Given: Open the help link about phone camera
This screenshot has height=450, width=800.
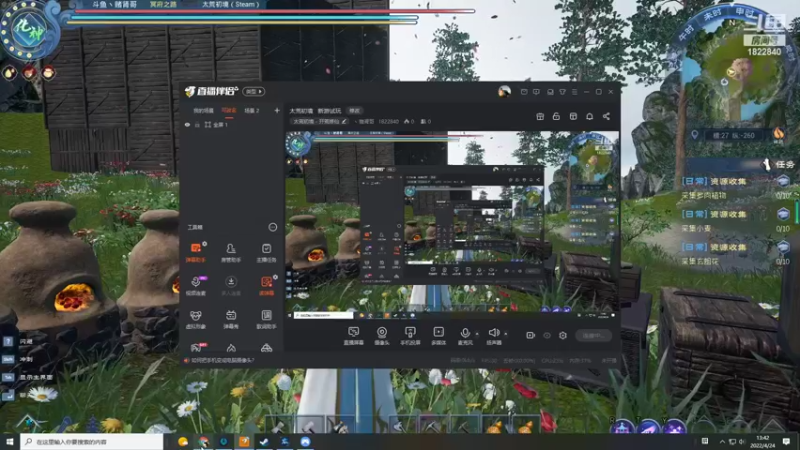Looking at the screenshot, I should tap(222, 360).
